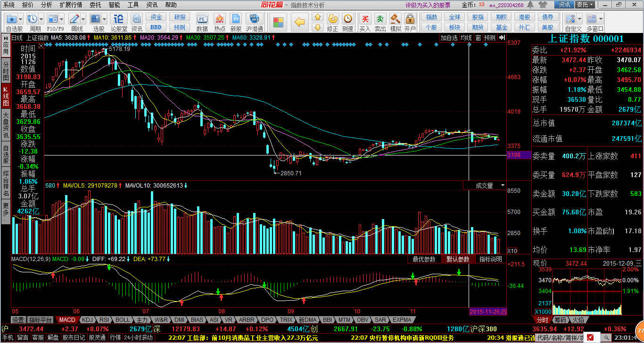644x343 pixels.
Task: Expand the 自选股 dropdown arrow
Action: coord(21,19)
